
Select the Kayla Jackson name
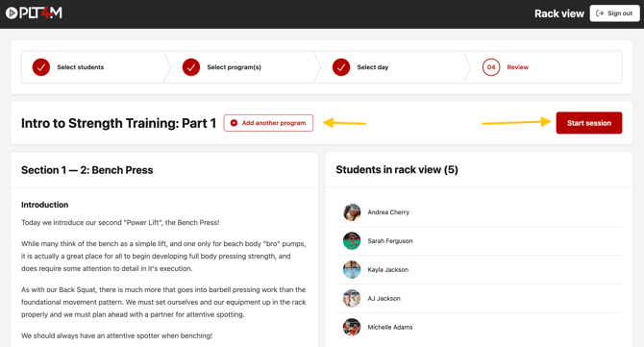tap(387, 270)
